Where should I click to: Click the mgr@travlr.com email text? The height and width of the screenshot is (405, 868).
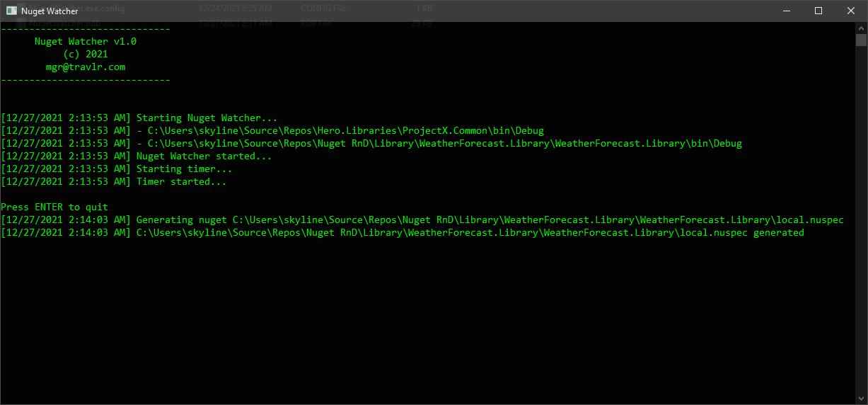pos(86,67)
